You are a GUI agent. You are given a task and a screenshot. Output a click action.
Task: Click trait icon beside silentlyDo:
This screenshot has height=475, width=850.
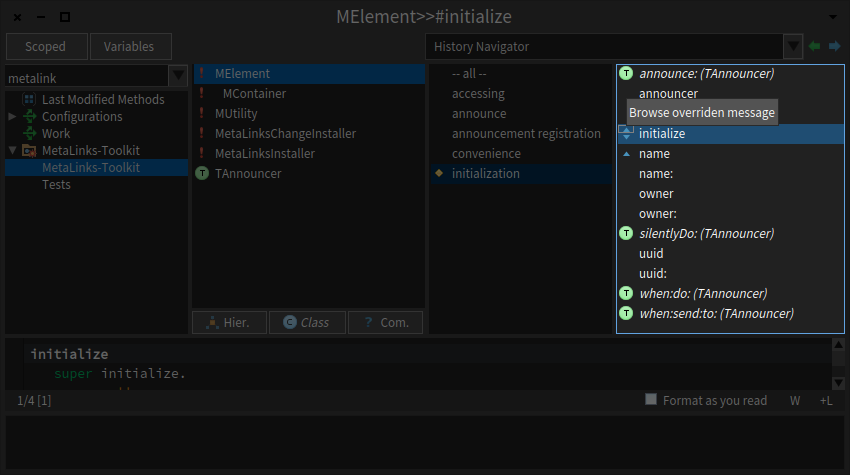pyautogui.click(x=626, y=233)
